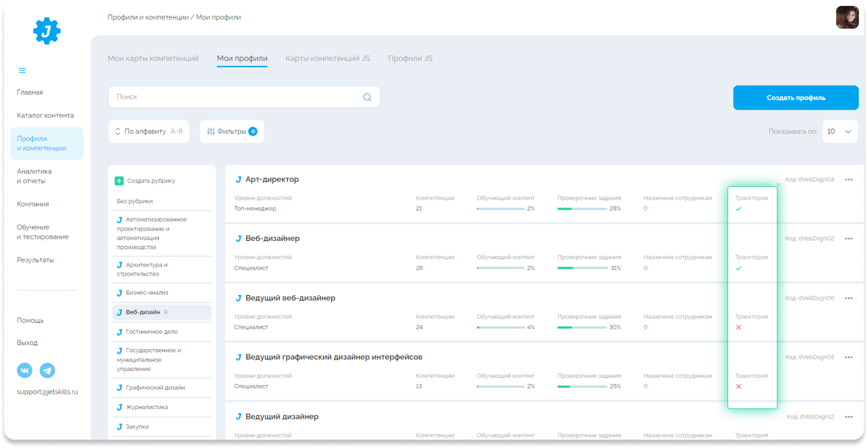Click the Поиск search input field
Viewport: 868px width, 448px height.
click(234, 97)
